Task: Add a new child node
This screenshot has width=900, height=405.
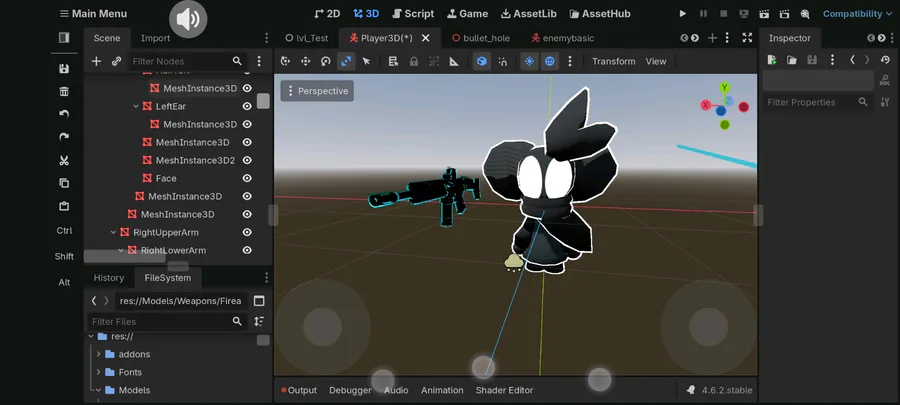Action: [x=96, y=61]
